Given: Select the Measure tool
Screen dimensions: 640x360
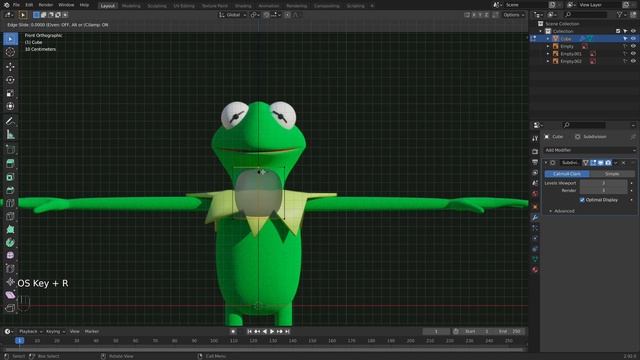Looking at the screenshot, I should (x=10, y=135).
